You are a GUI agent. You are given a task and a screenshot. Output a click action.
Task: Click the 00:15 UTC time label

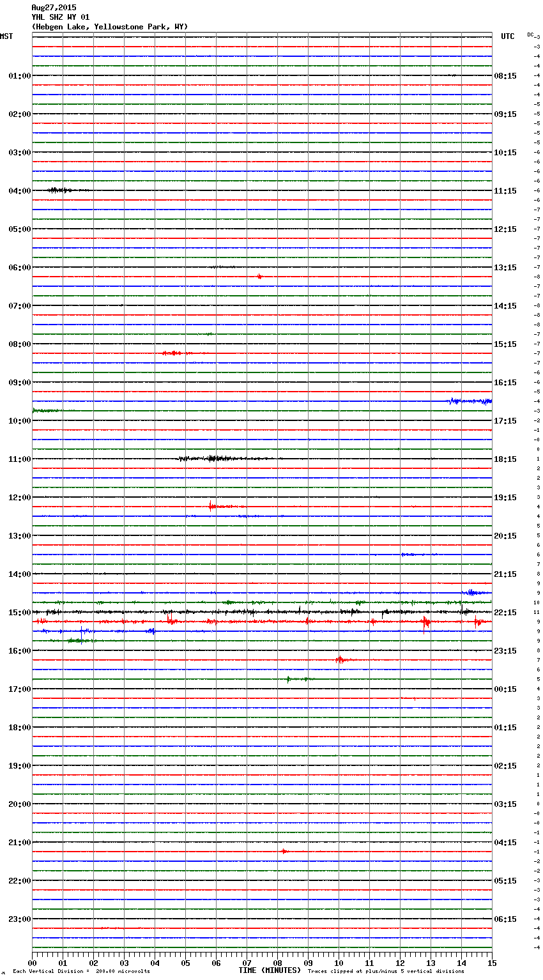point(505,689)
